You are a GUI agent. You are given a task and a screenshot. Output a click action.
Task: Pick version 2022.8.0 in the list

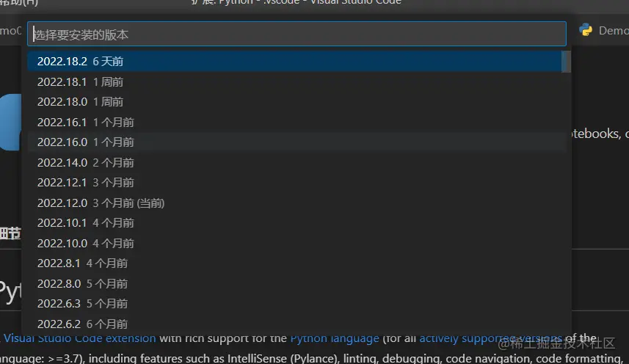point(294,283)
